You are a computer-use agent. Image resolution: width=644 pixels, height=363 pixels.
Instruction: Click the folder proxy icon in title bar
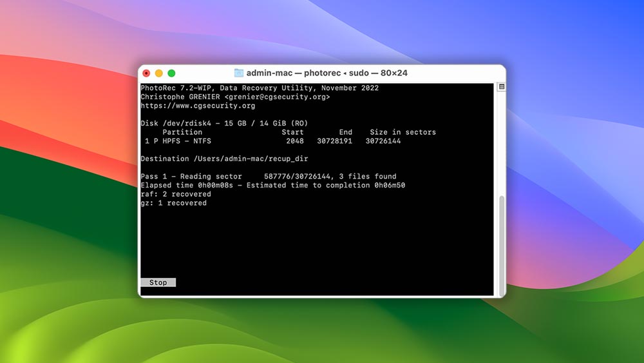pos(239,73)
